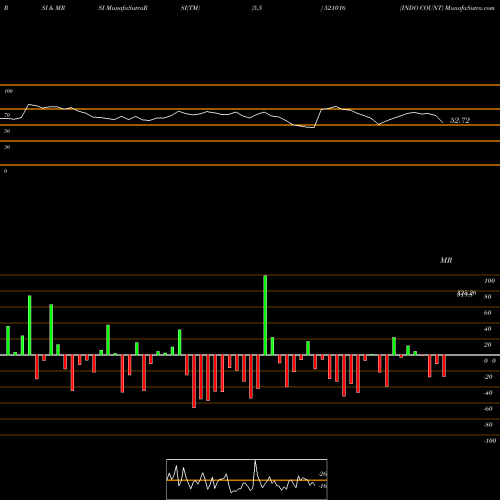This screenshot has height=500, width=500.
Task: Click the -16 label in mini chart
Action: [x=323, y=486]
